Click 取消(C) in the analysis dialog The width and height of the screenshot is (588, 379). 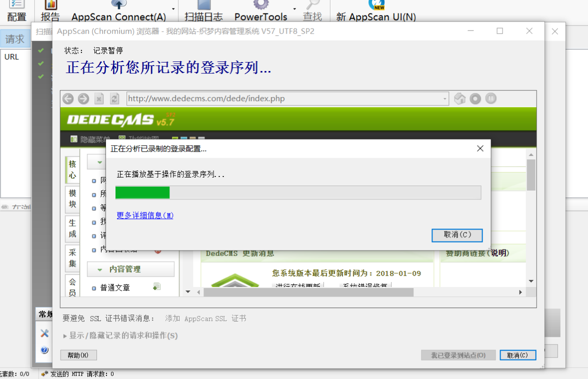click(x=457, y=235)
